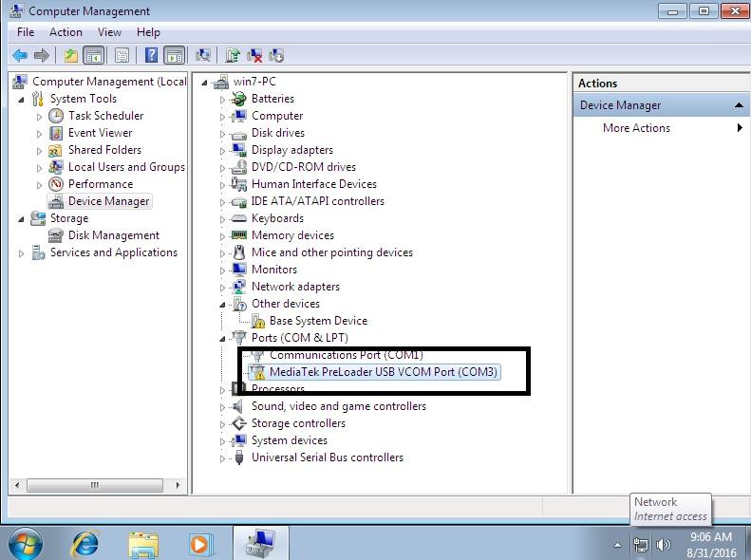The width and height of the screenshot is (751, 560).
Task: Click the Batteries category icon
Action: coord(238,99)
